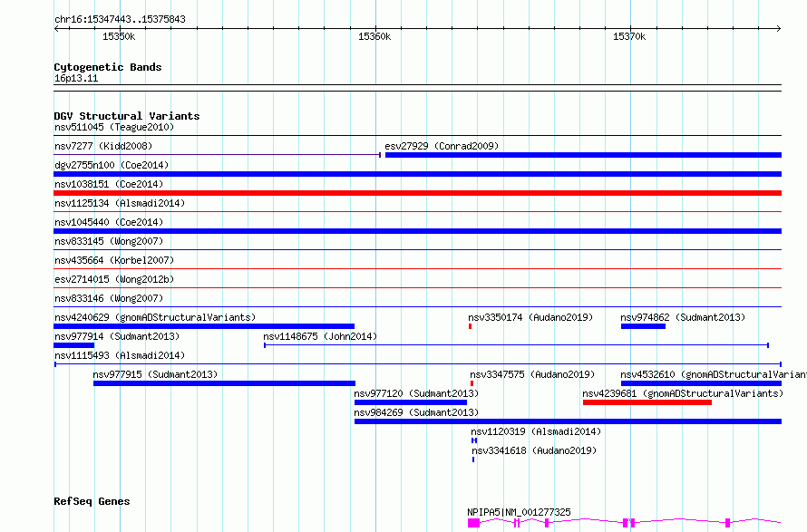Click the short blue nsv977914 bar
The height and width of the screenshot is (532, 807).
click(x=74, y=345)
